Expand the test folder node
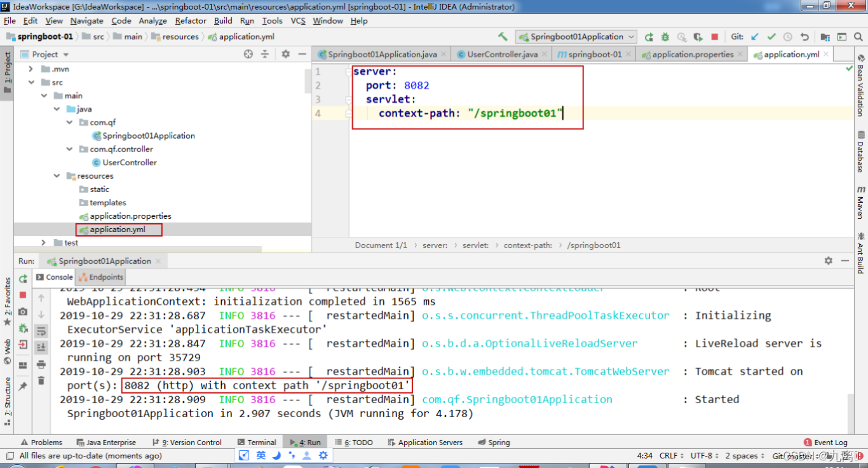 44,242
